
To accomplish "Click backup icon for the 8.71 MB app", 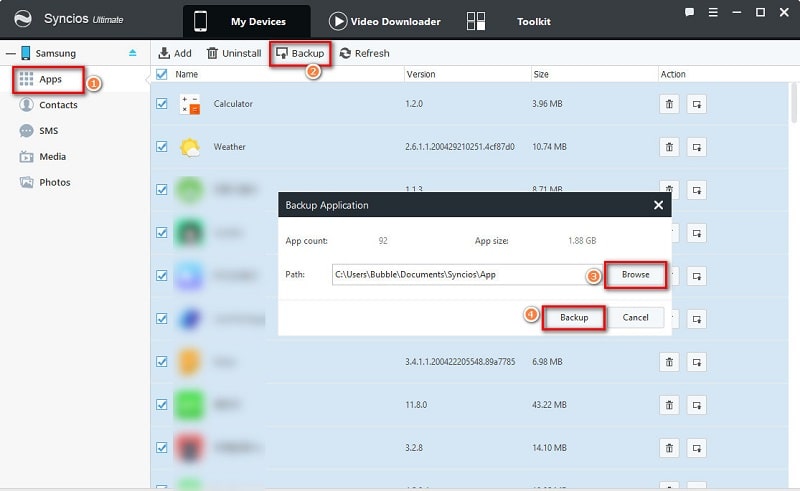I will (x=696, y=190).
